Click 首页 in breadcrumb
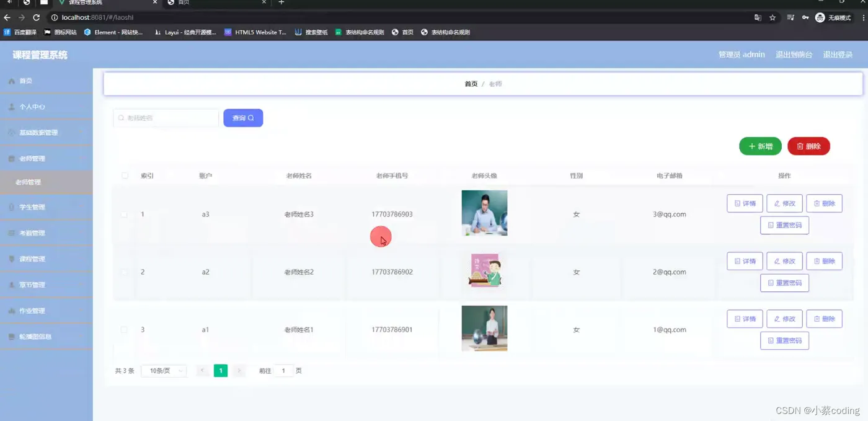This screenshot has height=421, width=868. [471, 84]
